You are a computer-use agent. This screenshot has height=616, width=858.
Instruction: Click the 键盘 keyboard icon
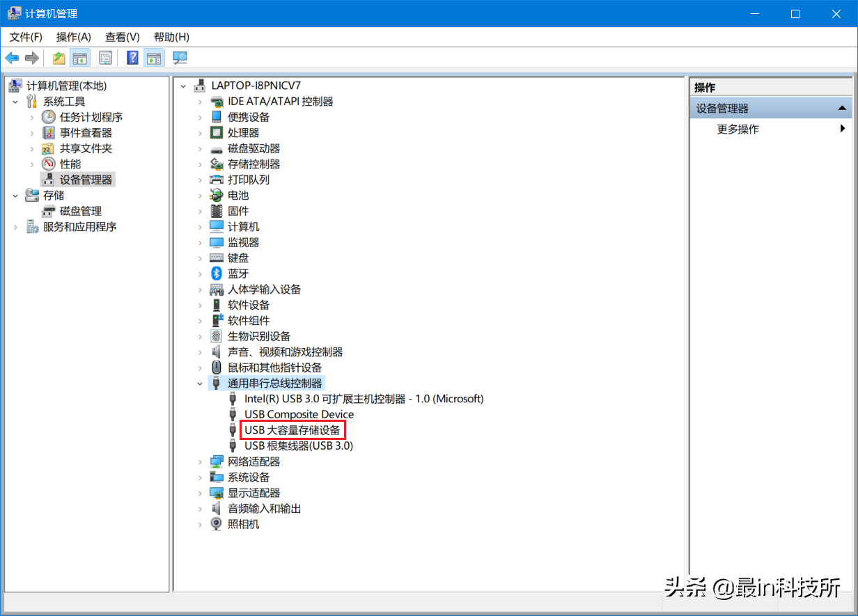(217, 258)
